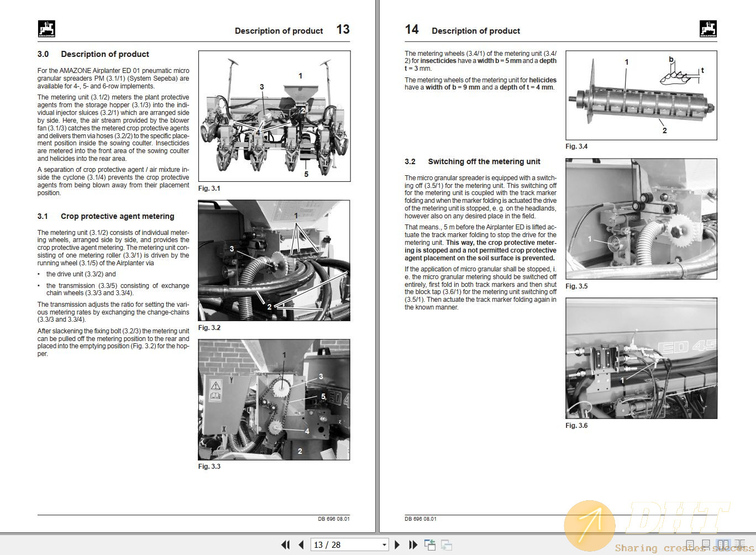Click the Fig. 3.6 block tap photo
The width and height of the screenshot is (756, 555).
[x=641, y=358]
